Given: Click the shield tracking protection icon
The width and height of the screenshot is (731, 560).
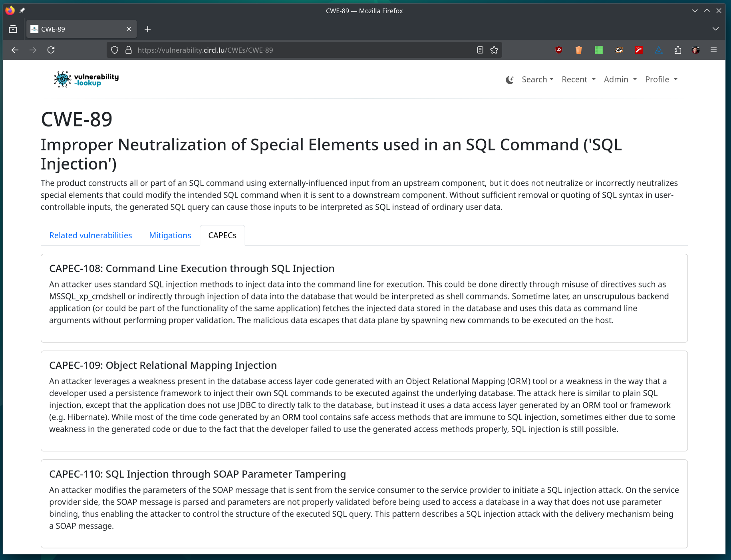Looking at the screenshot, I should point(115,50).
